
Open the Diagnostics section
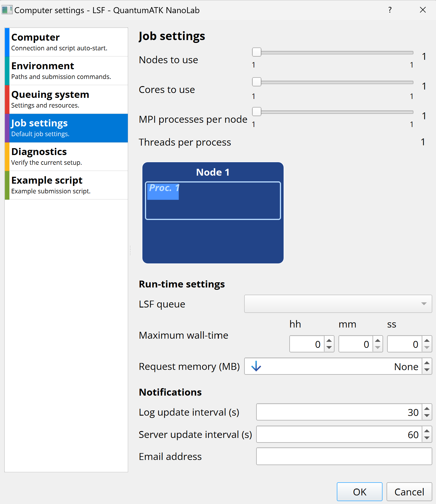click(x=66, y=156)
